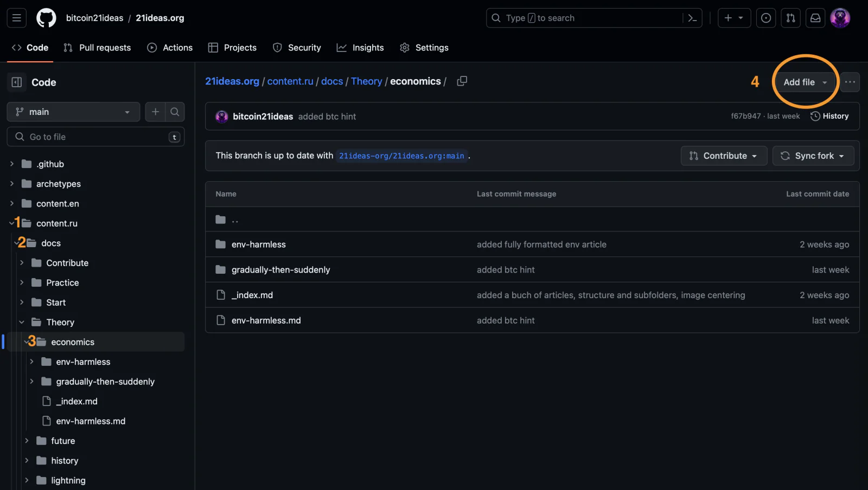The image size is (868, 490).
Task: Switch to the Code tab
Action: click(x=30, y=48)
